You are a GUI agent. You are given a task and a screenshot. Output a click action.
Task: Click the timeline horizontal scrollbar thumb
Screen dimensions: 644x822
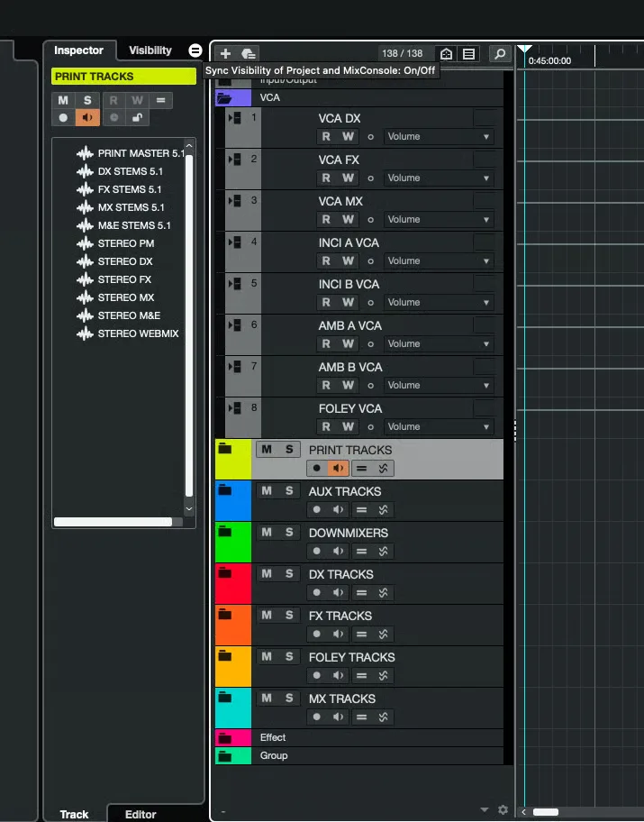[x=546, y=812]
